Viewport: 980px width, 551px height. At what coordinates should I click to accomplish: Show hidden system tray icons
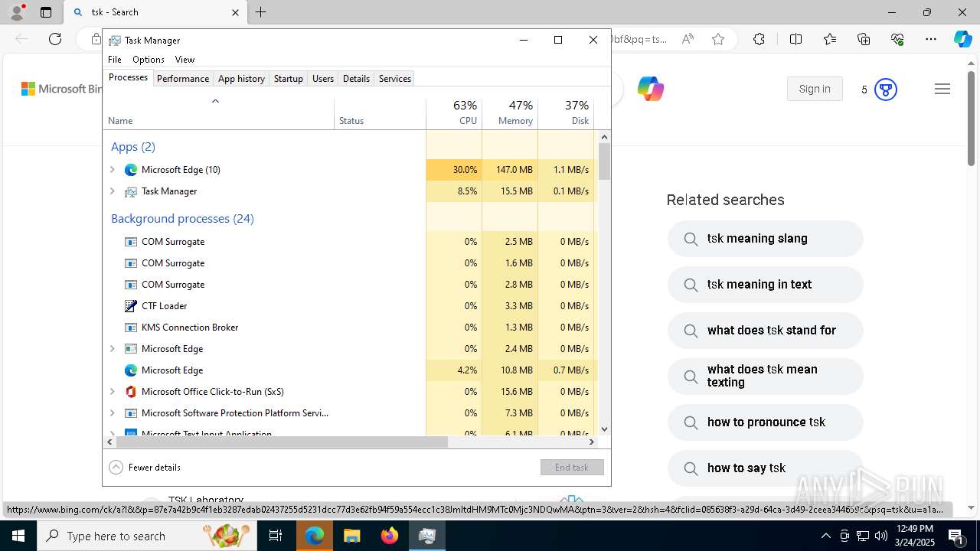pos(825,536)
